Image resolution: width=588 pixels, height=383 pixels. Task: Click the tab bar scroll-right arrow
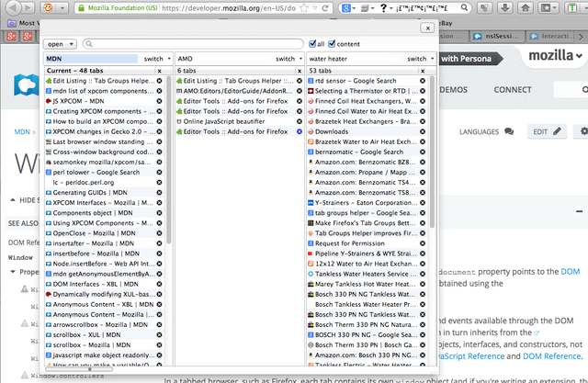(x=581, y=37)
